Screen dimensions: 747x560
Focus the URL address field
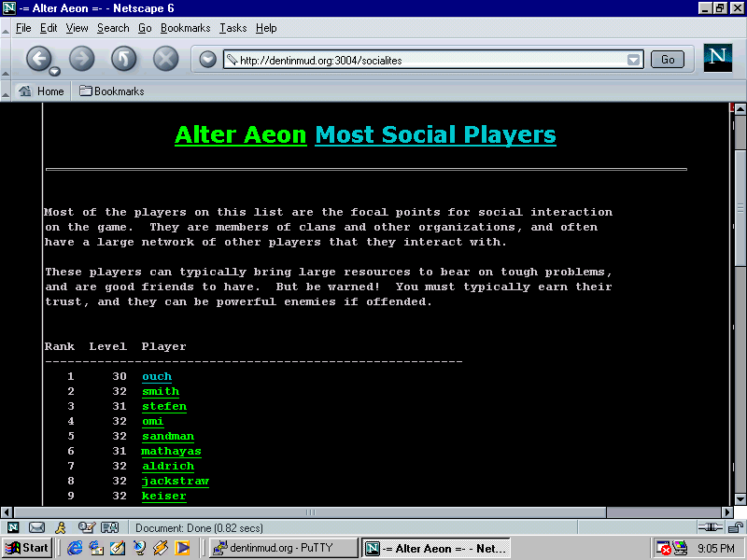click(x=432, y=60)
